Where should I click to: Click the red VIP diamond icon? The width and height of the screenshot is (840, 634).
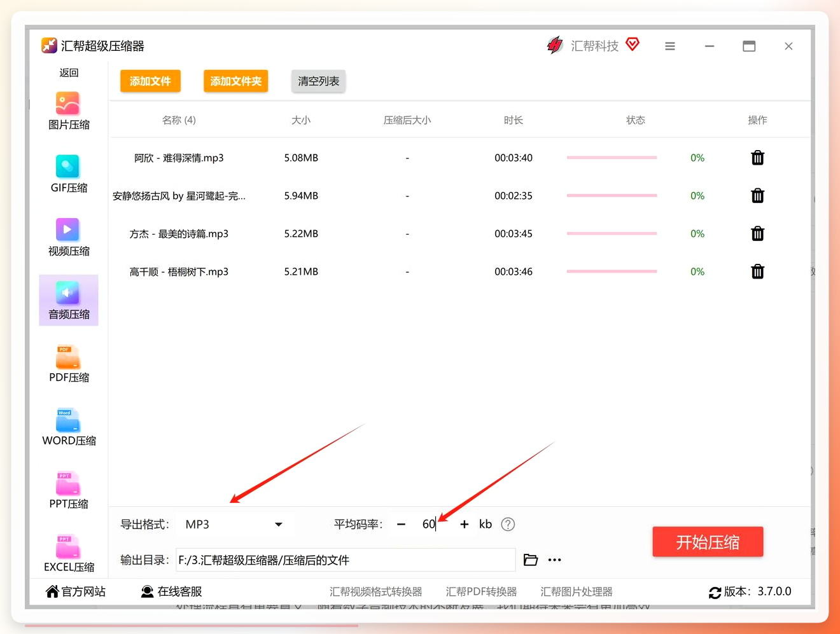point(633,44)
